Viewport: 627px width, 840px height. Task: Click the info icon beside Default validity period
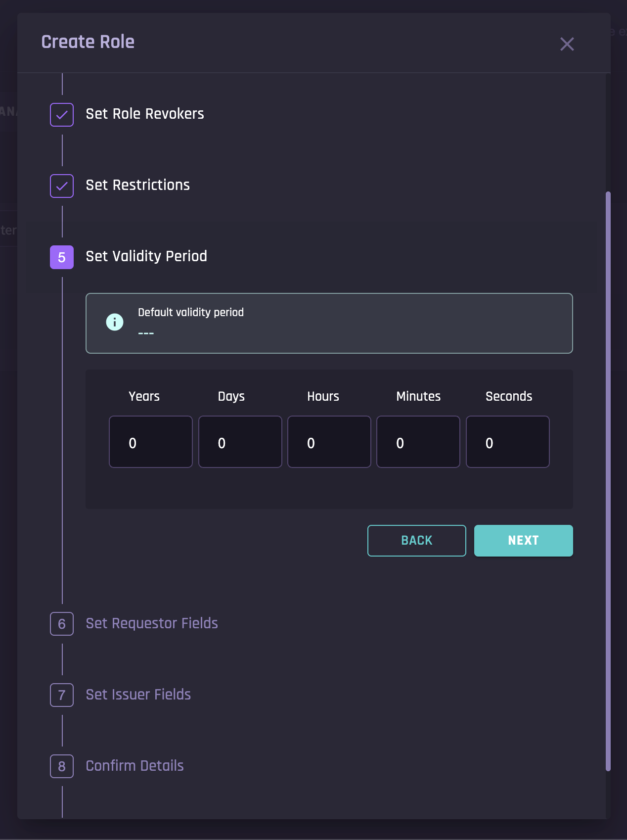[x=115, y=322]
